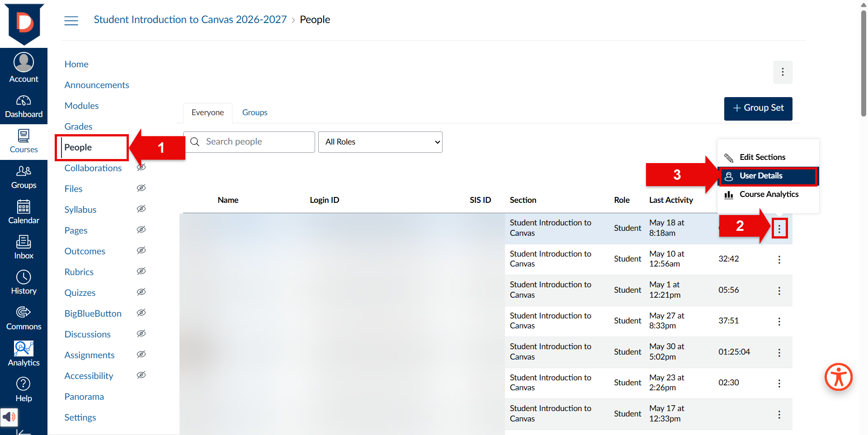Open the Calendar

[24, 213]
